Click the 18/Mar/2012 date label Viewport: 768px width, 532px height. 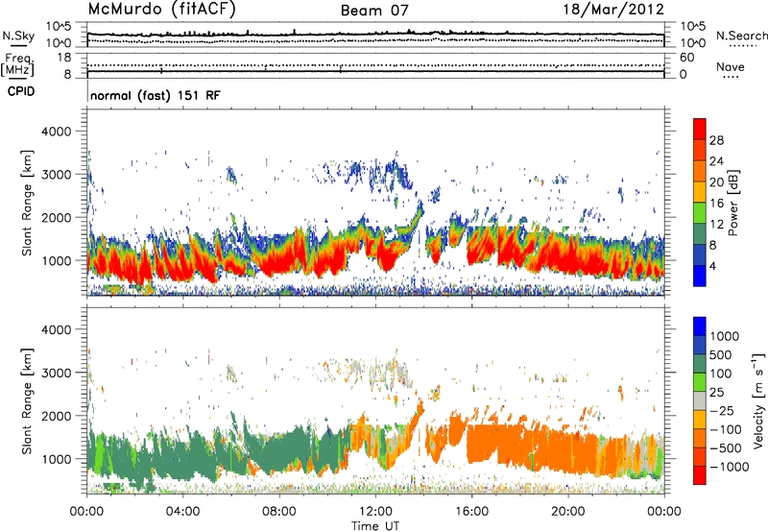coord(613,10)
